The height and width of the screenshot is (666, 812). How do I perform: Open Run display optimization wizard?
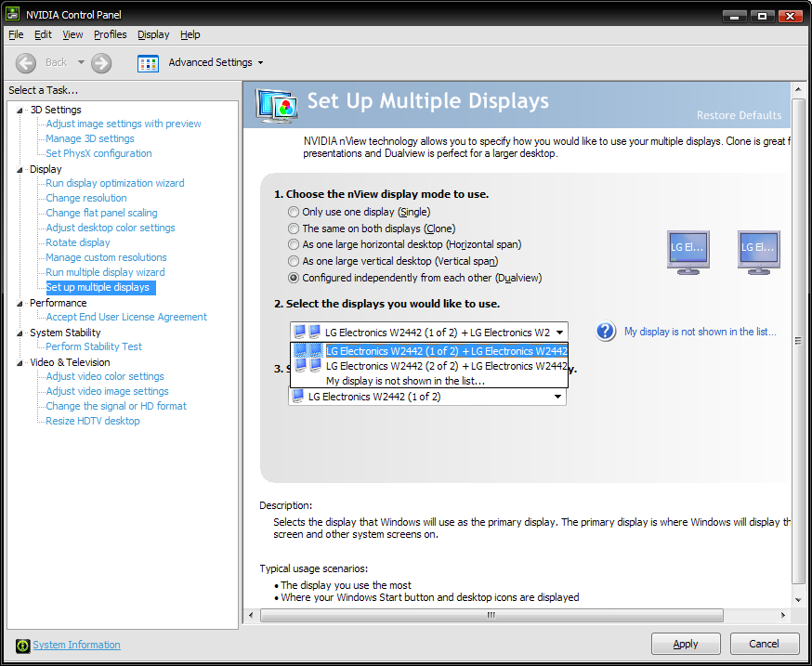tap(115, 183)
